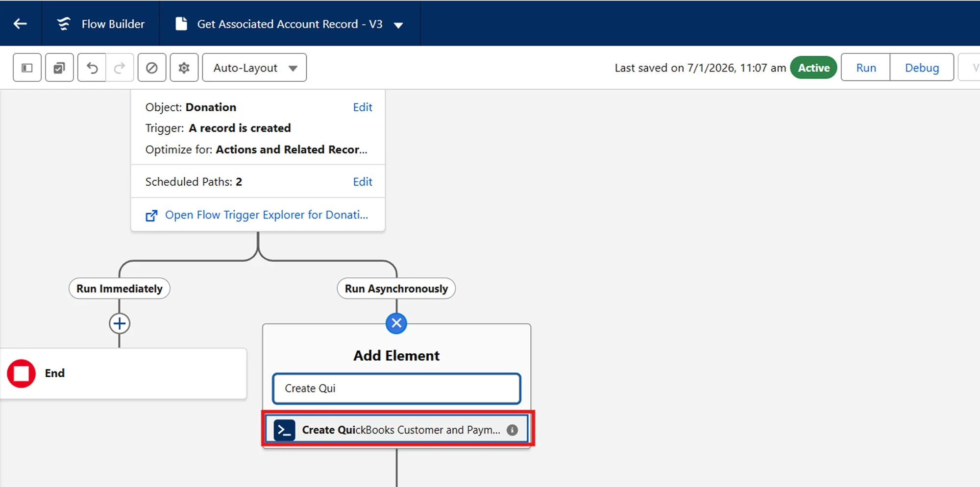Toggle the Toolbox panel icon
Viewport: 980px width, 487px height.
click(x=27, y=67)
